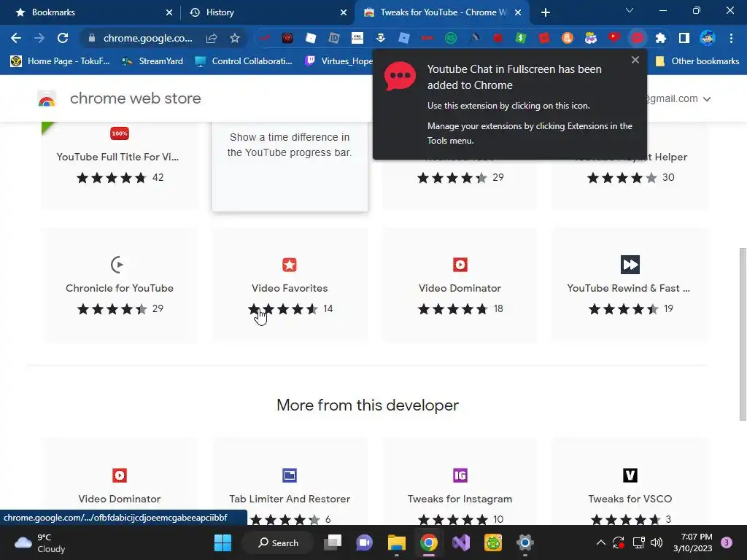Open Chrome's three-dot menu
Screen dimensions: 747x560
click(x=731, y=38)
